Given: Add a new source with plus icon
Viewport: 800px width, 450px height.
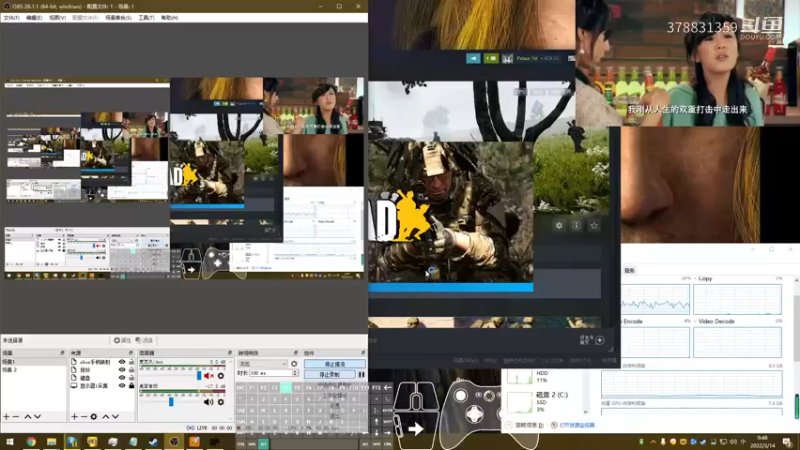Looking at the screenshot, I should pos(74,417).
